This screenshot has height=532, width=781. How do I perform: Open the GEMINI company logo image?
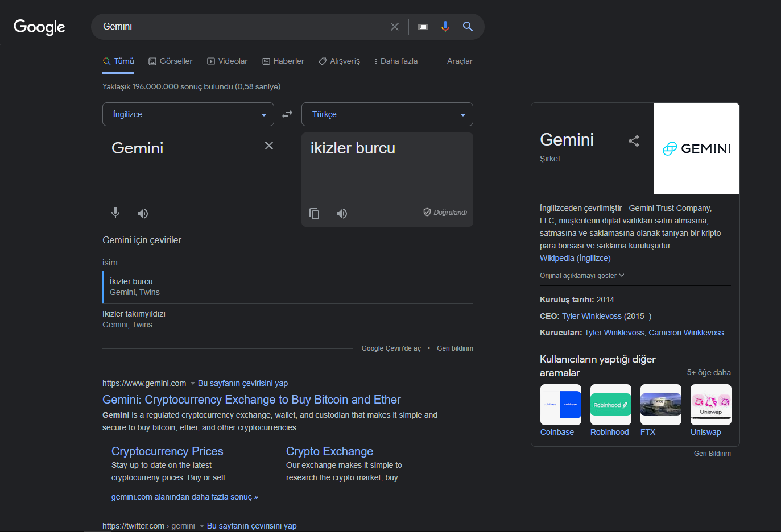pos(697,148)
